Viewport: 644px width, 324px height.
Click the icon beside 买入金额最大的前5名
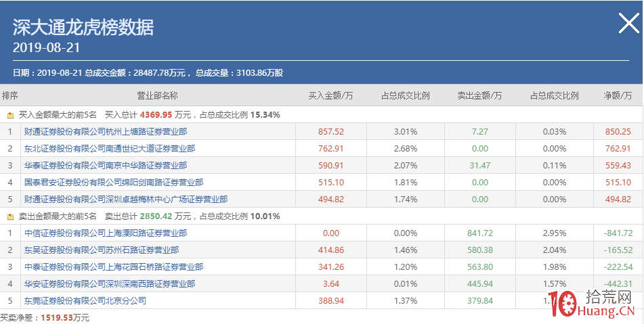point(11,115)
